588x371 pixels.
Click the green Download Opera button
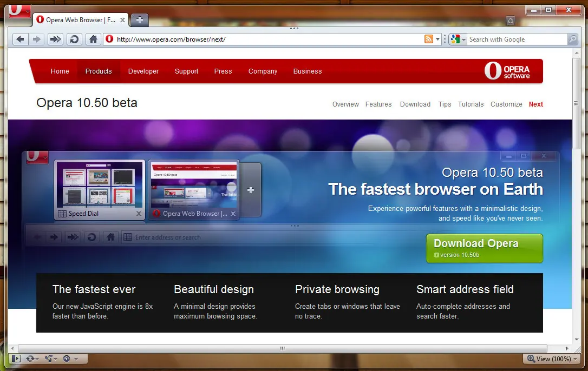(x=485, y=248)
